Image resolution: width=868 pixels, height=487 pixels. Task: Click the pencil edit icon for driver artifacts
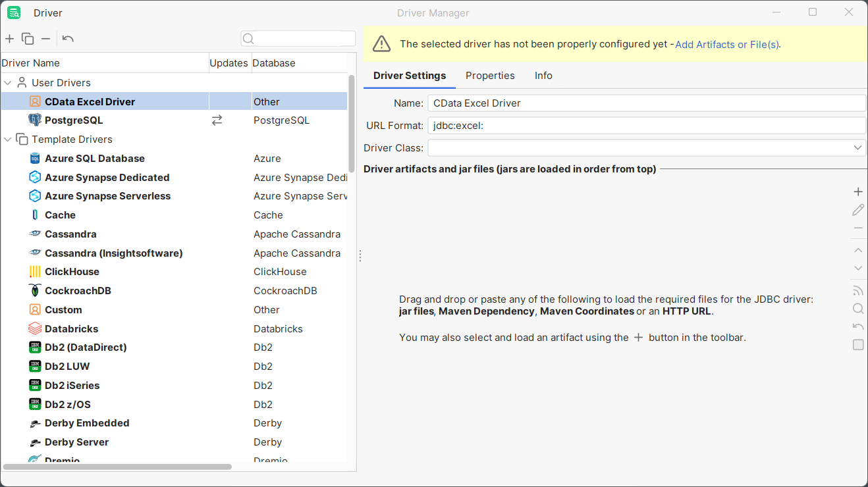pos(857,210)
